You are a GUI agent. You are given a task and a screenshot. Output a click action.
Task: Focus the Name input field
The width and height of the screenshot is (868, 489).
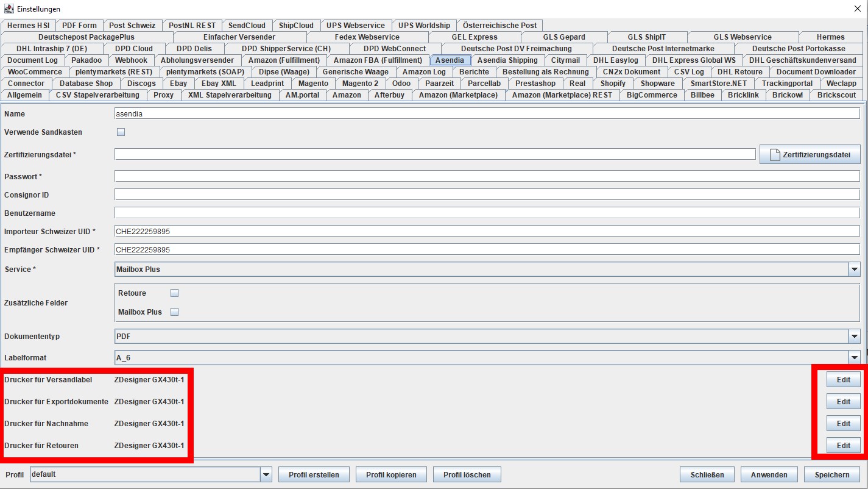(487, 113)
